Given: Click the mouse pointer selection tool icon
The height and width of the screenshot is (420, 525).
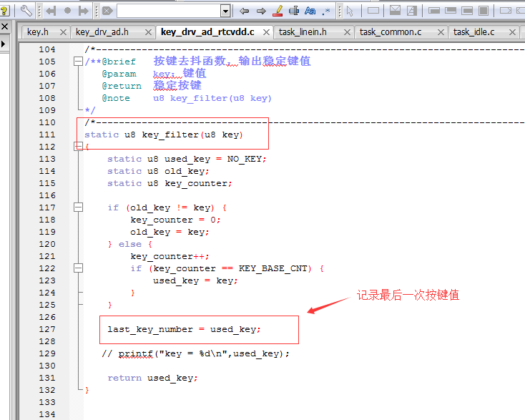Looking at the screenshot, I should point(350,11).
